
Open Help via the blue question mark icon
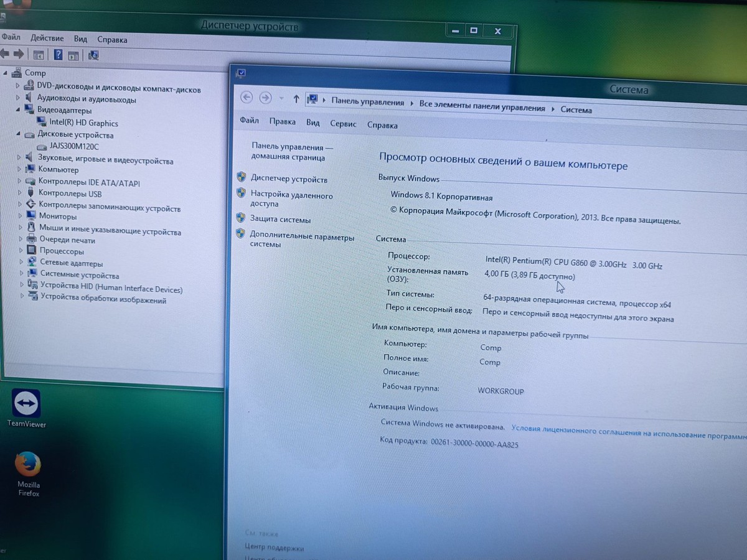(58, 55)
